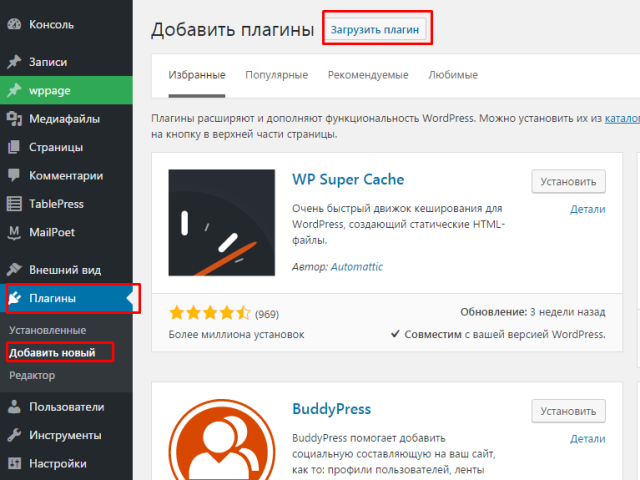Open the BuddyPress title link
The height and width of the screenshot is (480, 640).
click(331, 409)
